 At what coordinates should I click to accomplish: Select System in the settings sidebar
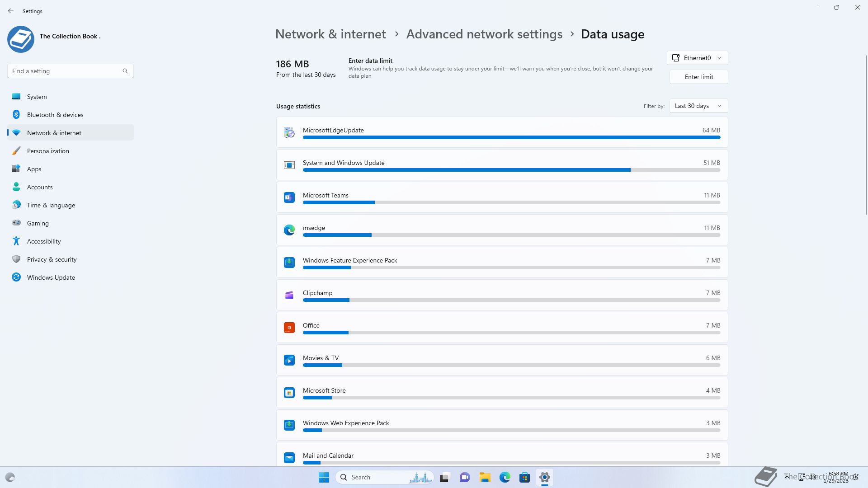71,97
